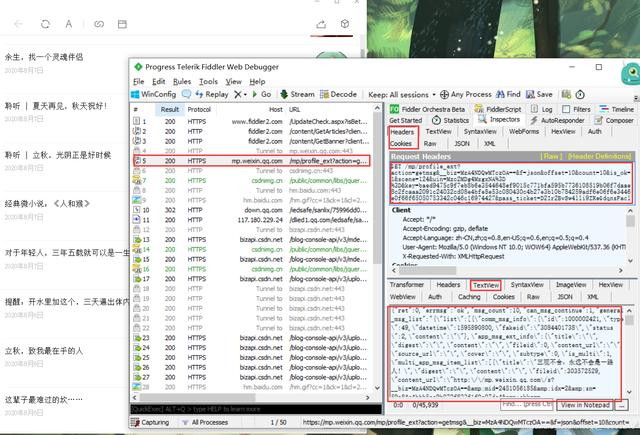Click the Save toolbar button
640x435 pixels.
(x=539, y=95)
